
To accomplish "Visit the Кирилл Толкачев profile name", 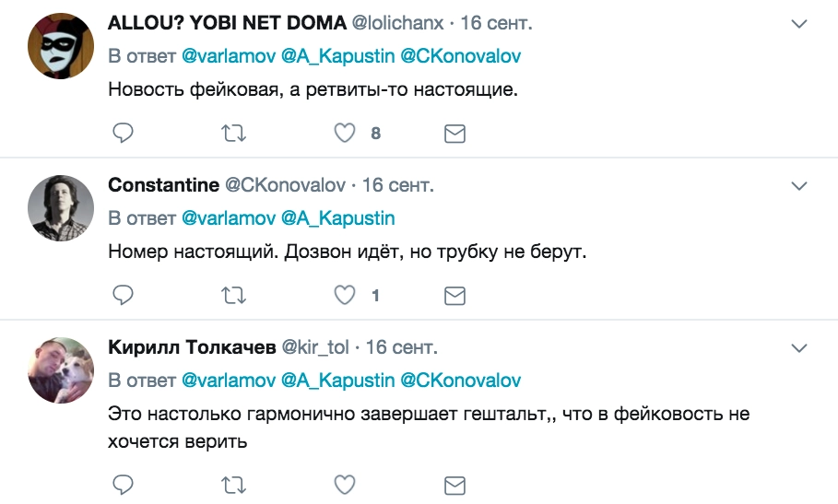I will tap(190, 347).
